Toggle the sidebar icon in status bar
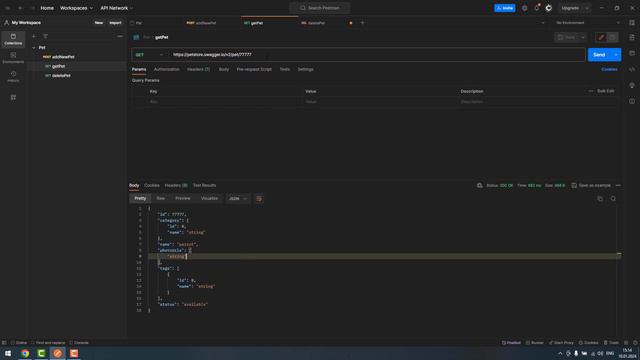The height and width of the screenshot is (360, 640). pos(4,343)
